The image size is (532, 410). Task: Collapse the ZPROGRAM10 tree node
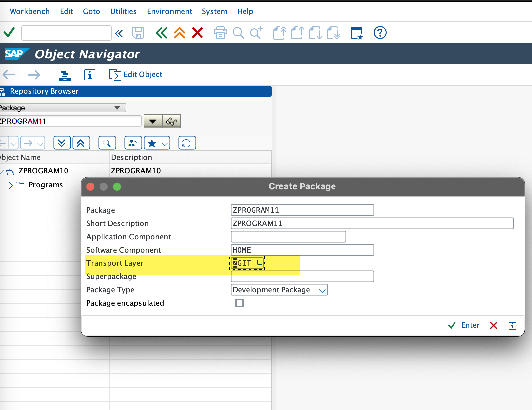(2, 171)
